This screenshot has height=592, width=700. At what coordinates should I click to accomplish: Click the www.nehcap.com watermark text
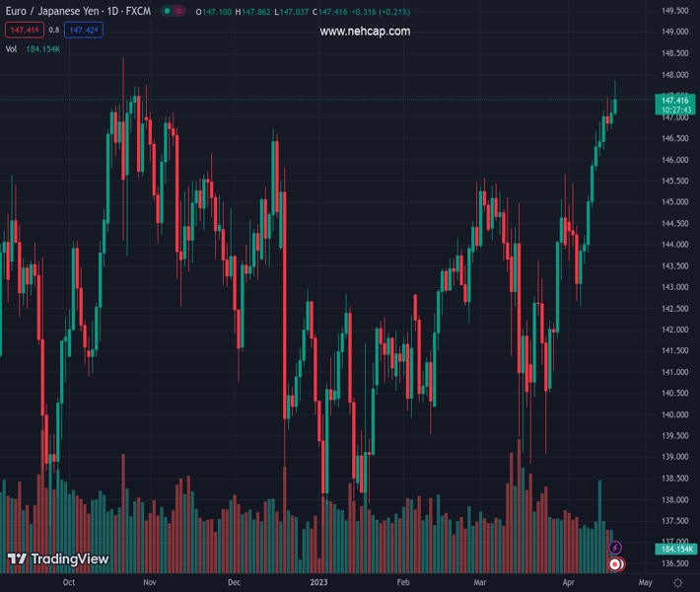pyautogui.click(x=365, y=32)
